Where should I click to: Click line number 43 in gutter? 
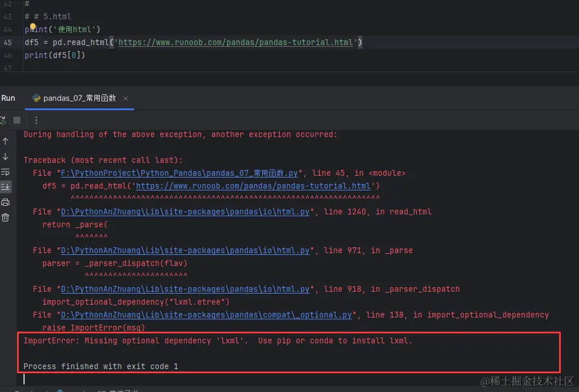[x=8, y=16]
